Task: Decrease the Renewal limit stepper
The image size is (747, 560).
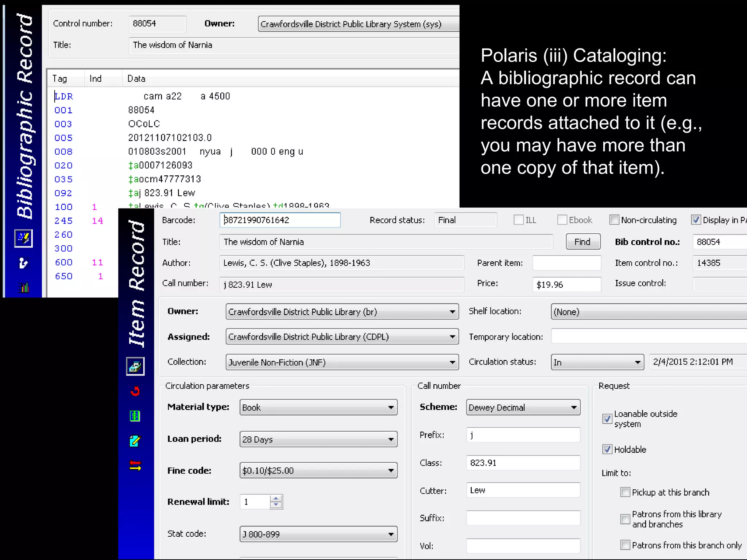Action: pyautogui.click(x=276, y=505)
